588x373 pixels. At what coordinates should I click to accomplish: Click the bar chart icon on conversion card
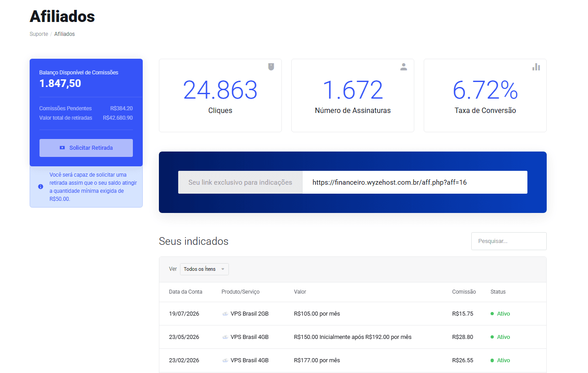click(536, 67)
